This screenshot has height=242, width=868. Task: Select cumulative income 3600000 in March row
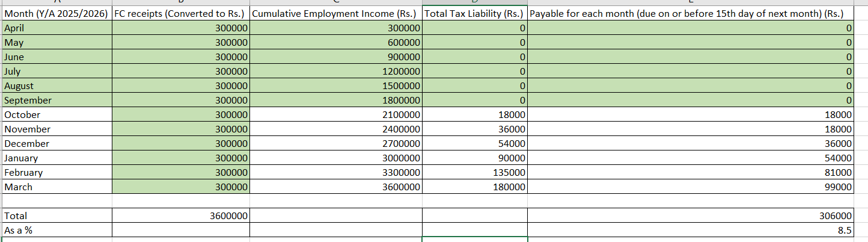(336, 187)
